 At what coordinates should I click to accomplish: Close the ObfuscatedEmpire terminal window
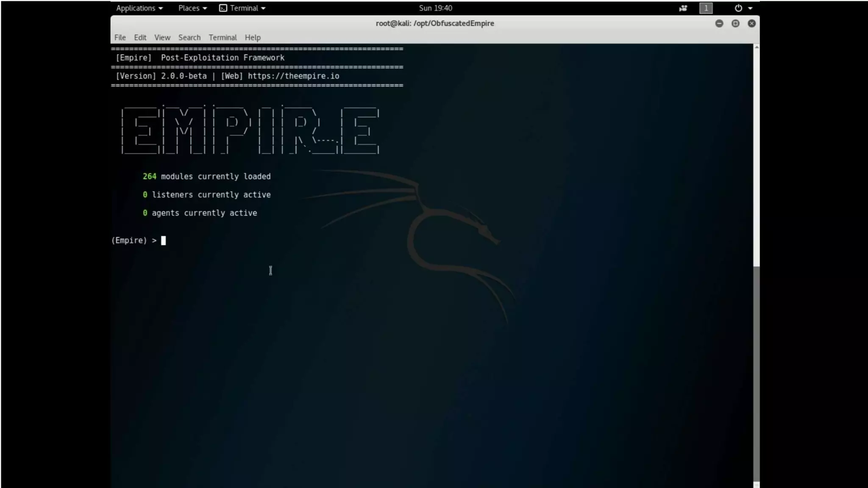pyautogui.click(x=751, y=23)
